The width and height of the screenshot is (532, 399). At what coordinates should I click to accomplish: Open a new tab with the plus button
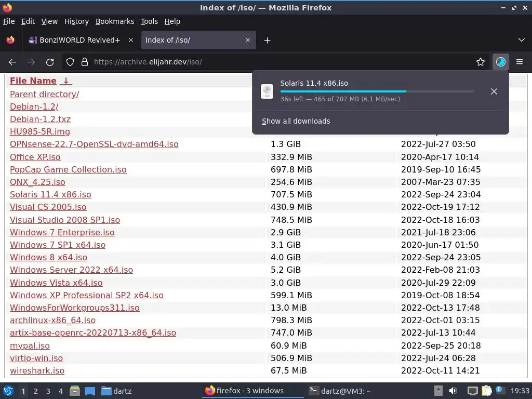(268, 41)
